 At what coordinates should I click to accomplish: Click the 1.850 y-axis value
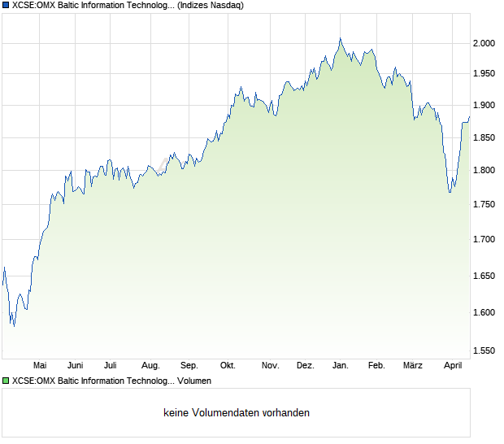(484, 137)
